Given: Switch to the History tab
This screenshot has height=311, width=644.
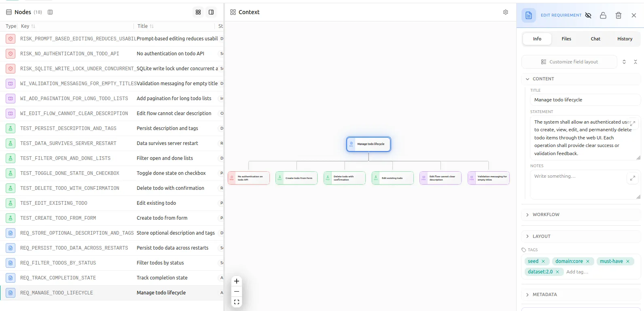Looking at the screenshot, I should point(625,39).
